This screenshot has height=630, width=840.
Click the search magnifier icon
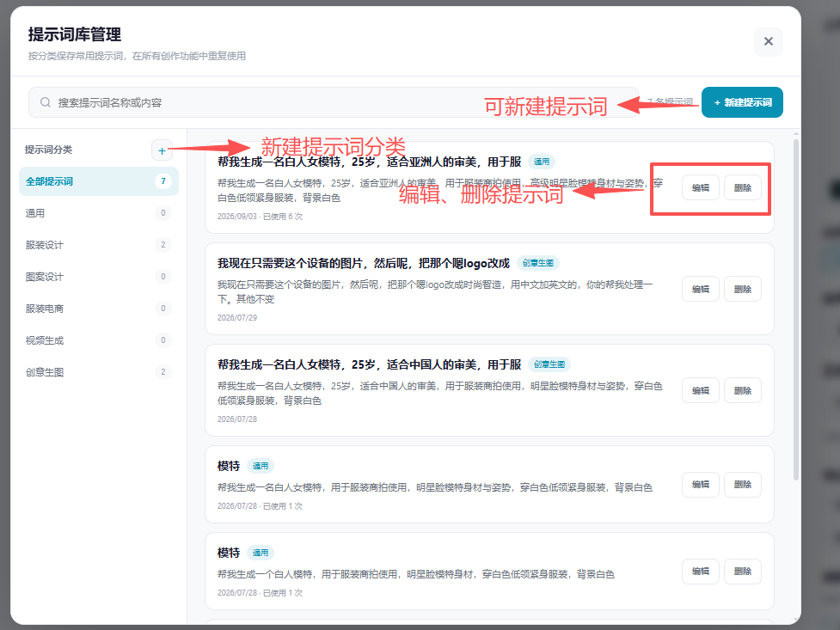(46, 102)
